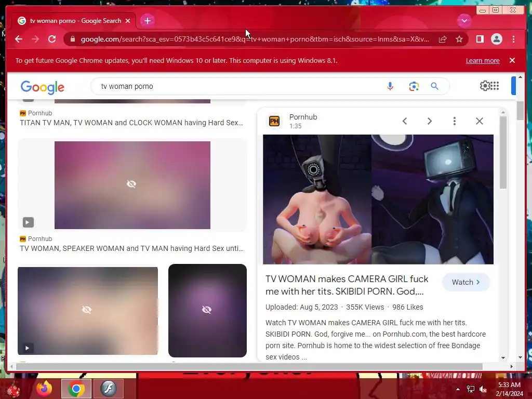
Task: Bookmark this tab with the star
Action: coord(459,39)
